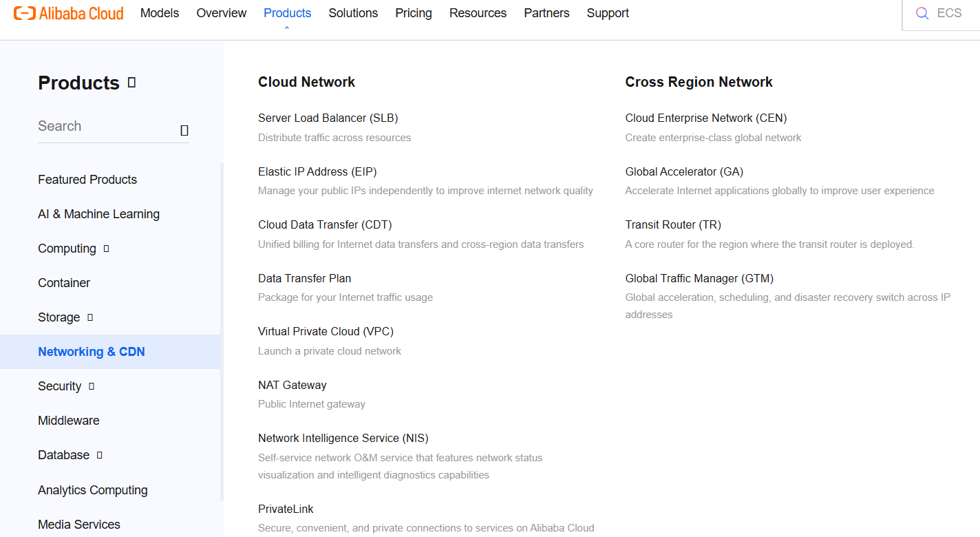Open Virtual Private Cloud (VPC) link
The width and height of the screenshot is (980, 537).
click(326, 332)
